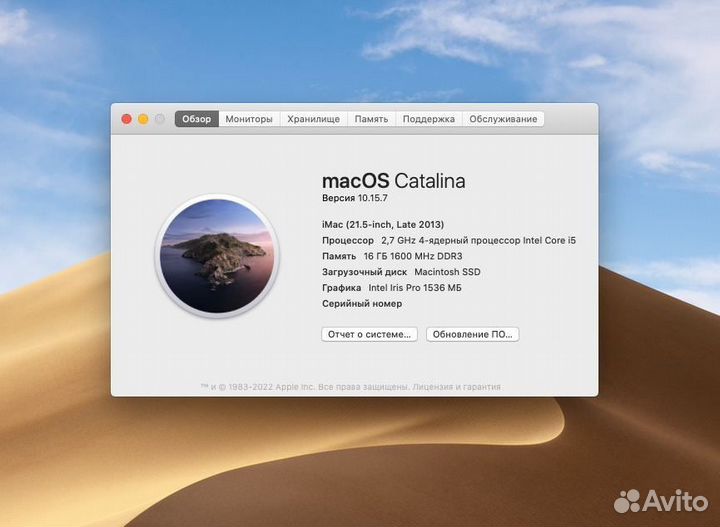
Task: Click the Графика Intel Iris Pro line
Action: coord(392,288)
